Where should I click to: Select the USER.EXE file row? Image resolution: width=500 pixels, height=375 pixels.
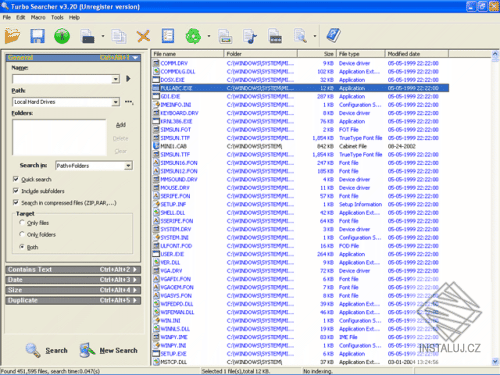click(x=300, y=254)
